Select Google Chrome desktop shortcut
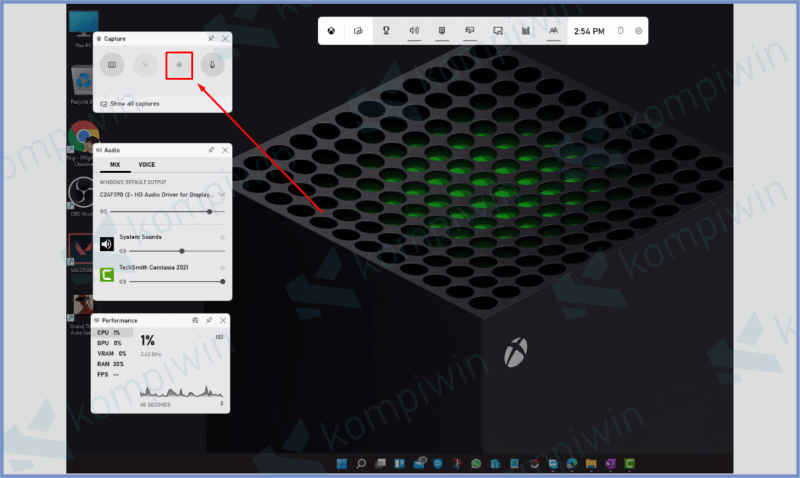The height and width of the screenshot is (478, 800). pos(83,143)
